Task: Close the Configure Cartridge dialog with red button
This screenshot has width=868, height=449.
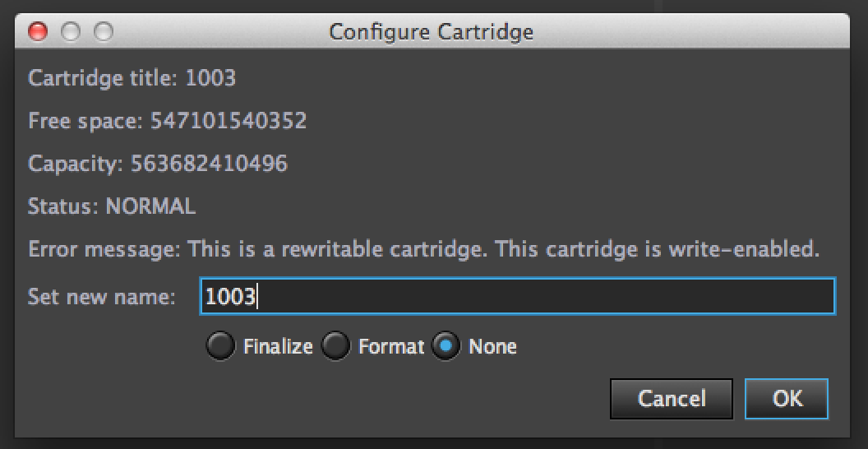Action: click(x=37, y=32)
